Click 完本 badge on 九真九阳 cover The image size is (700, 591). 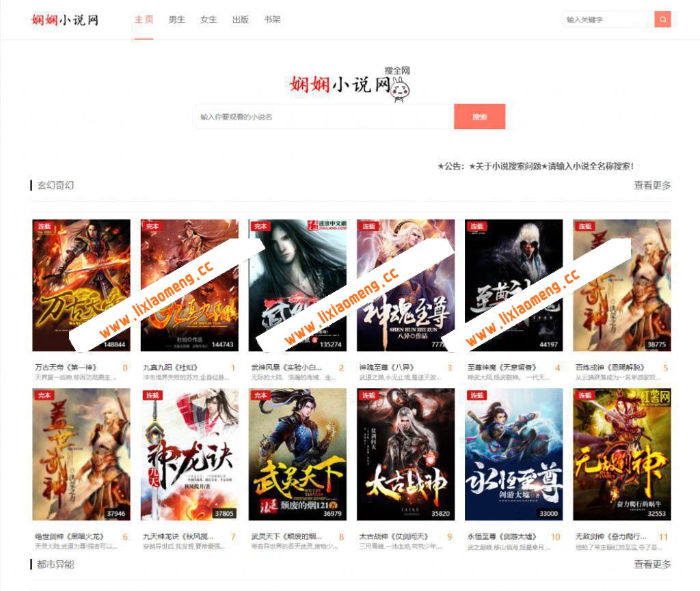[152, 226]
